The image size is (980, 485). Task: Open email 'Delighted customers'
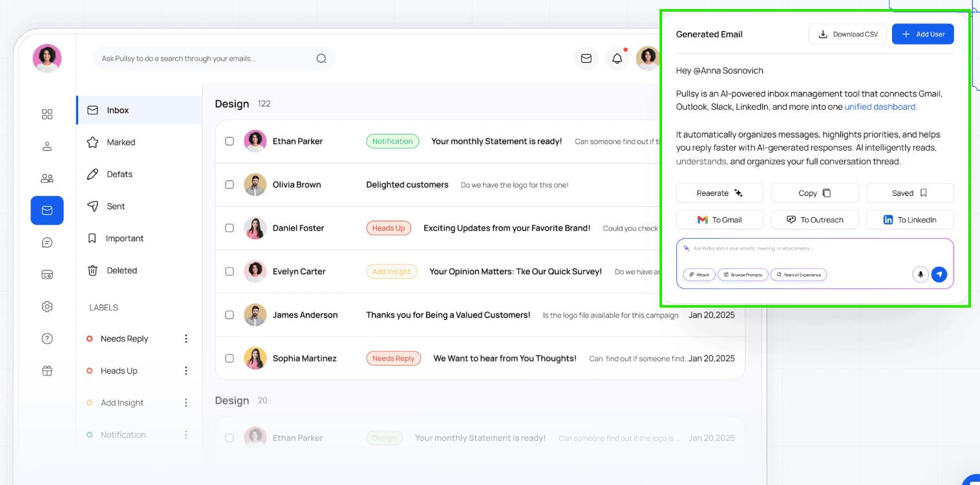407,185
